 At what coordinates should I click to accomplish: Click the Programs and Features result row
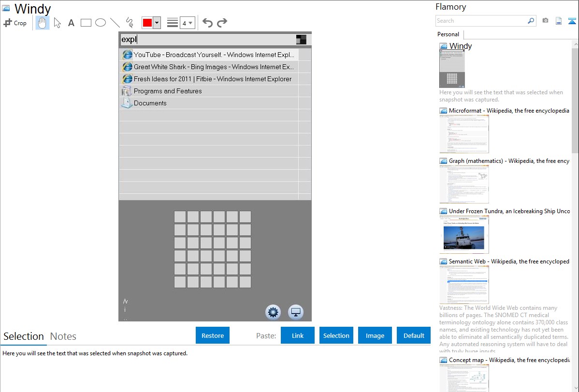(209, 91)
